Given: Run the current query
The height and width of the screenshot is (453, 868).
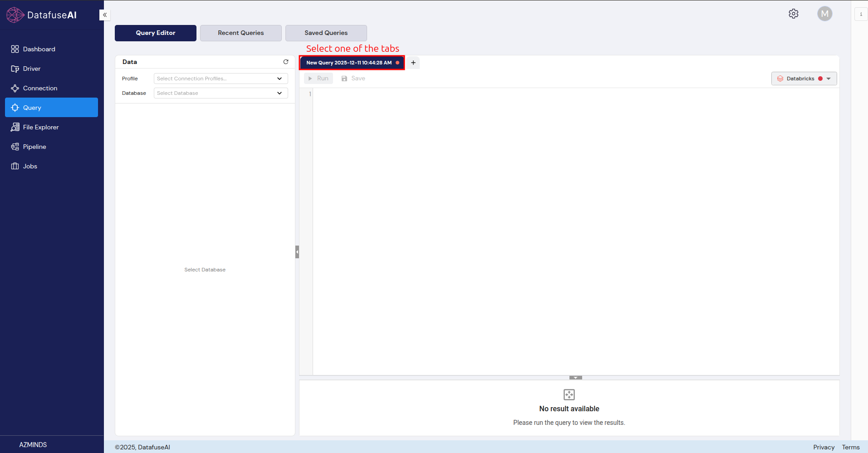Looking at the screenshot, I should coord(319,78).
